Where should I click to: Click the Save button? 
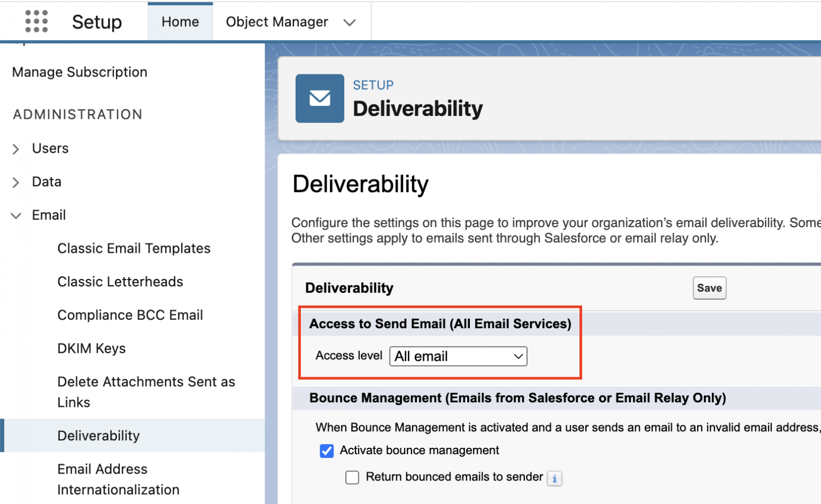709,288
